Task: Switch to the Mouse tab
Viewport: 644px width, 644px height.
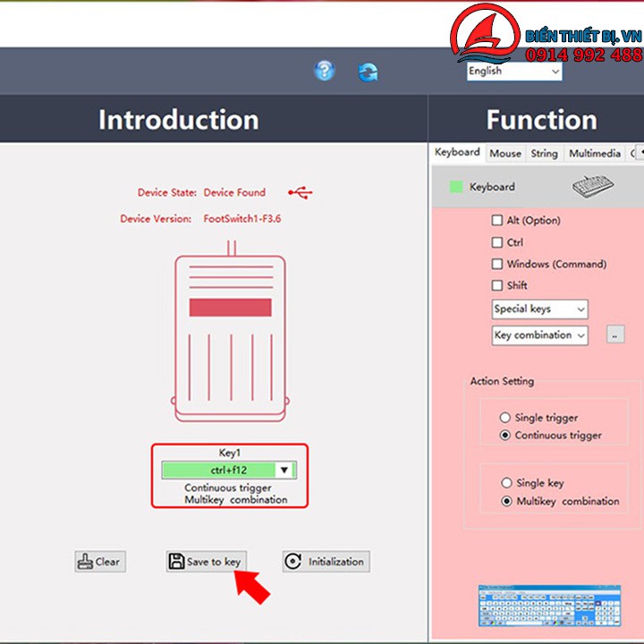Action: [x=504, y=154]
